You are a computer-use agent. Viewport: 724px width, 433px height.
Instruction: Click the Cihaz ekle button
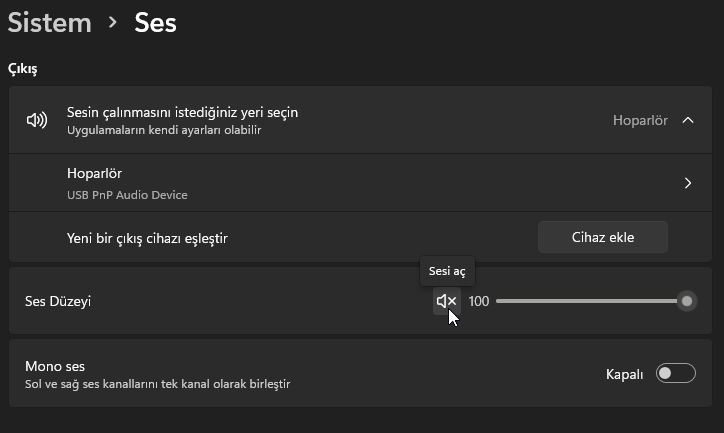[x=603, y=237]
